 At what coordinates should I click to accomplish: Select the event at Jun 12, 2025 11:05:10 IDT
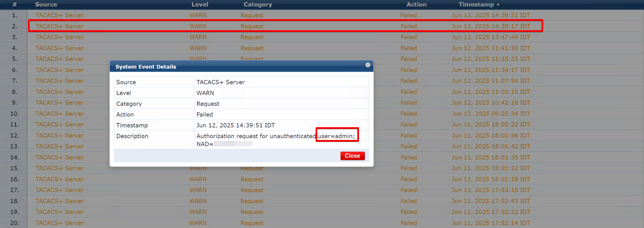(x=322, y=91)
